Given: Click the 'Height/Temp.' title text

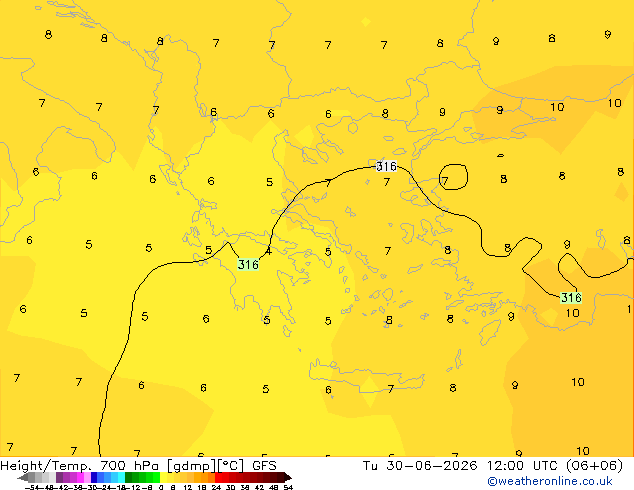Looking at the screenshot, I should tap(47, 466).
